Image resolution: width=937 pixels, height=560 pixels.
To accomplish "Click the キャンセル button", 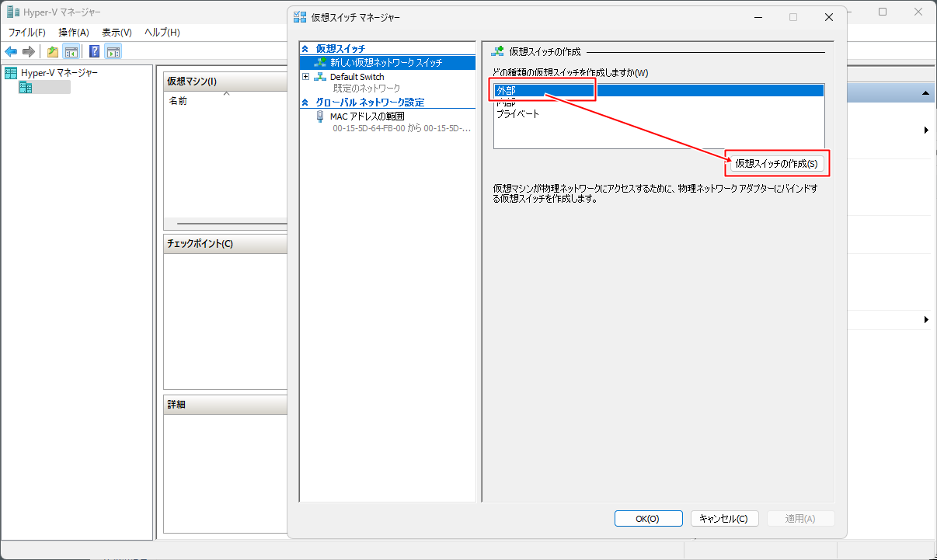I will pyautogui.click(x=724, y=518).
